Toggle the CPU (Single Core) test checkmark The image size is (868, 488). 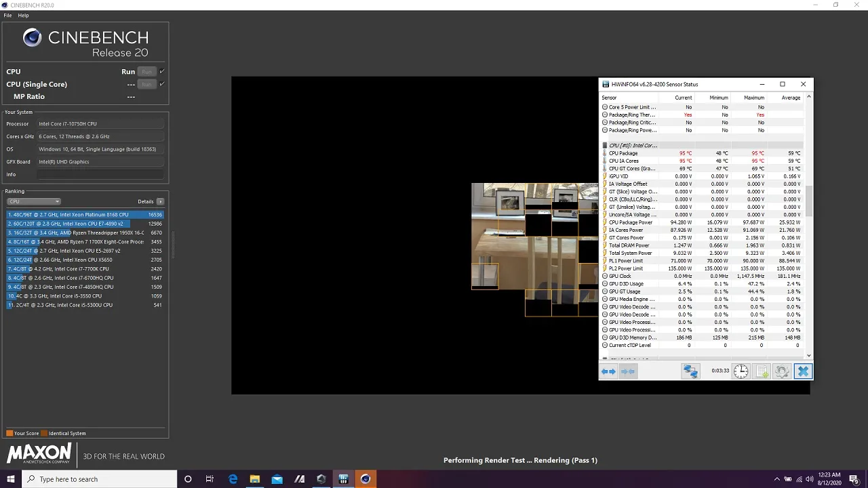point(161,84)
